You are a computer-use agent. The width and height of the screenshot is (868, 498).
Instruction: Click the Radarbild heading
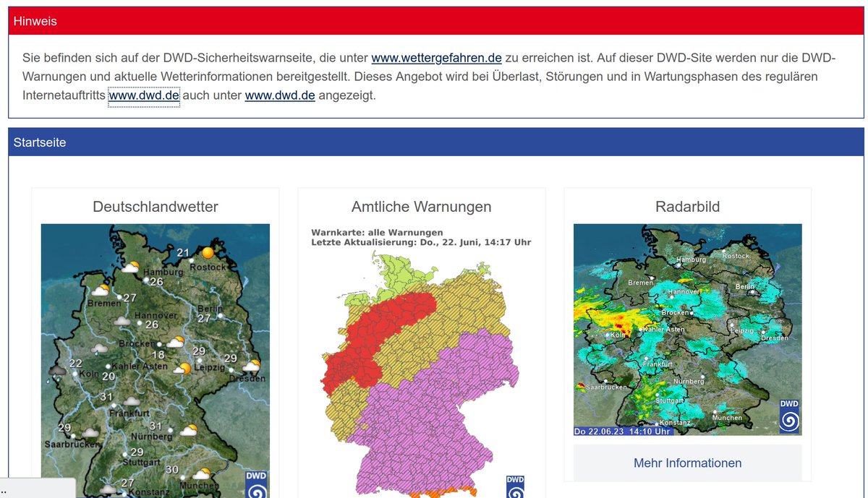click(687, 207)
